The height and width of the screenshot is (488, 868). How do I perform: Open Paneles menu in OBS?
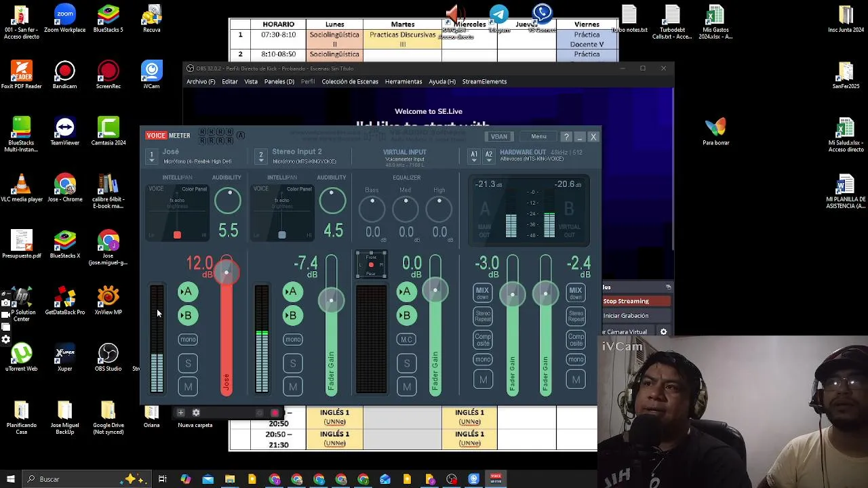pyautogui.click(x=279, y=81)
